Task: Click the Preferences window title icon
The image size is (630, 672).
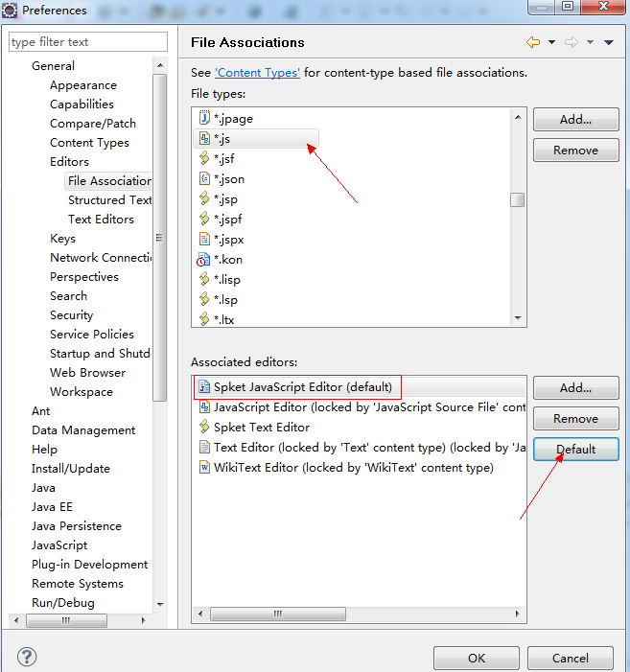Action: (10, 10)
